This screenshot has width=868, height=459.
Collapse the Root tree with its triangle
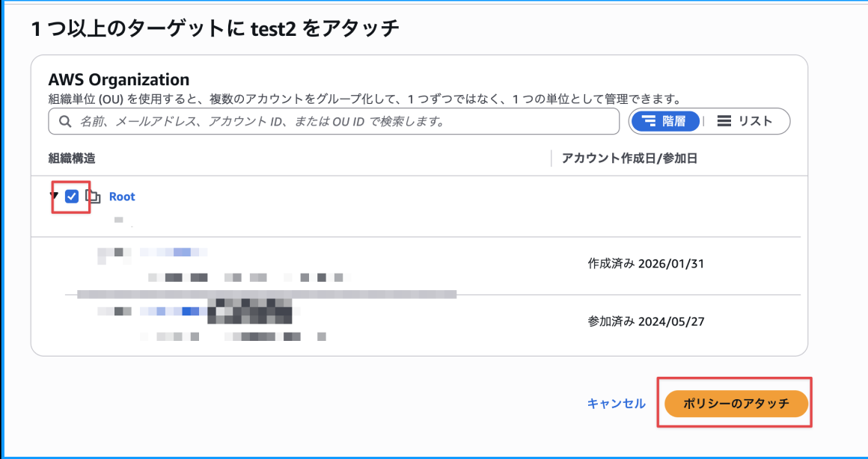coord(54,196)
